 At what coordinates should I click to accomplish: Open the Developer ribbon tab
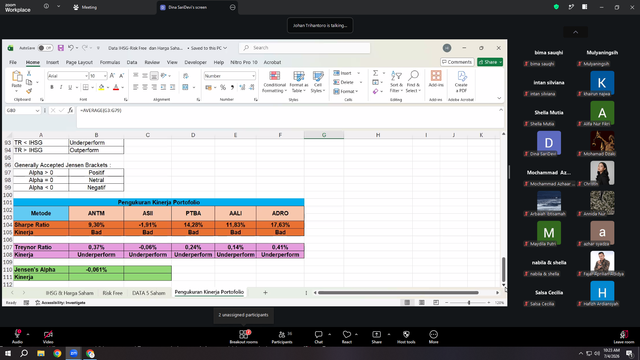point(196,62)
